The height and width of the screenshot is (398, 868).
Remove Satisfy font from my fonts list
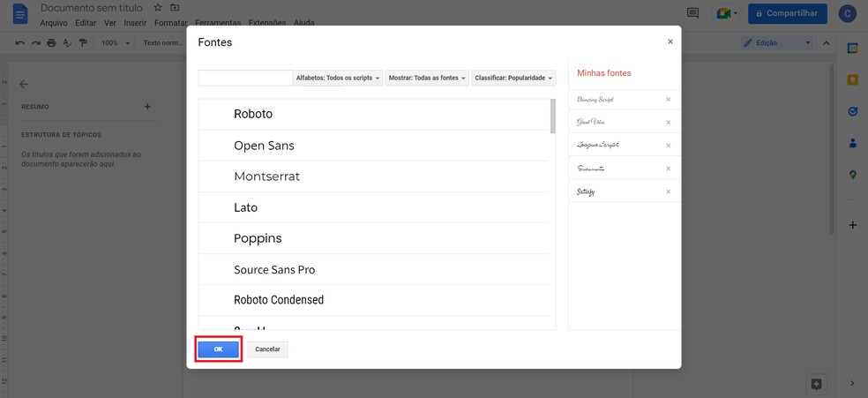point(668,191)
